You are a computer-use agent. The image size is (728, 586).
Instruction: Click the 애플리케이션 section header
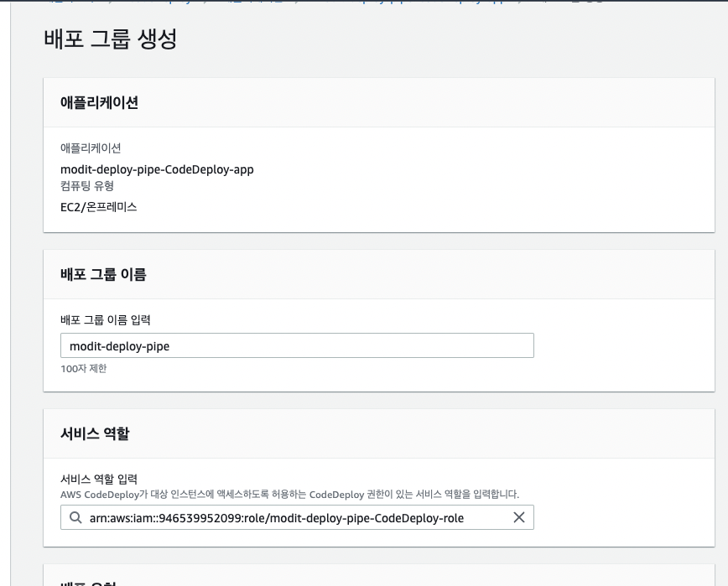99,102
